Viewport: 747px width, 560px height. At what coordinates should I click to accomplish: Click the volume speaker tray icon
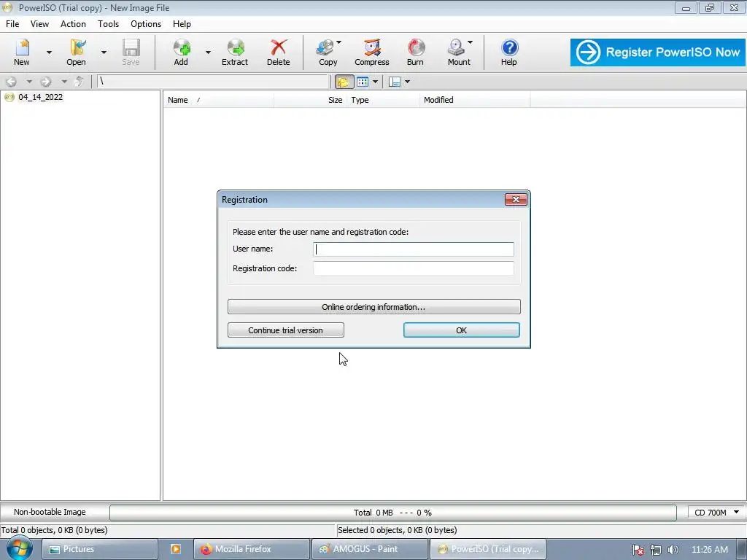pos(673,550)
